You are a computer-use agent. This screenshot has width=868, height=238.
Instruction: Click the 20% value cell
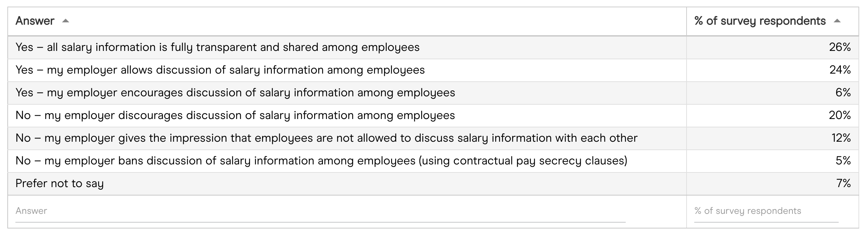(839, 115)
